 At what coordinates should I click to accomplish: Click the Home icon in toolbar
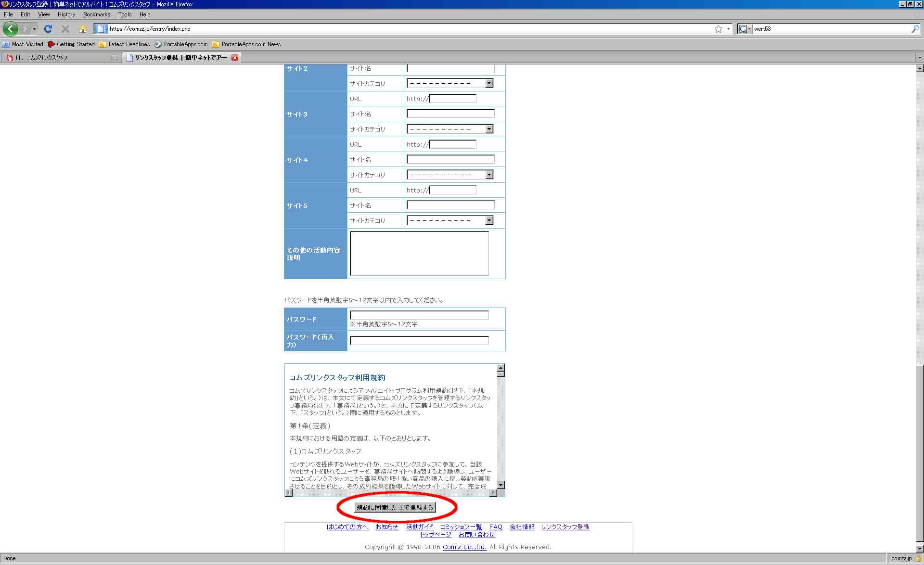[x=83, y=29]
